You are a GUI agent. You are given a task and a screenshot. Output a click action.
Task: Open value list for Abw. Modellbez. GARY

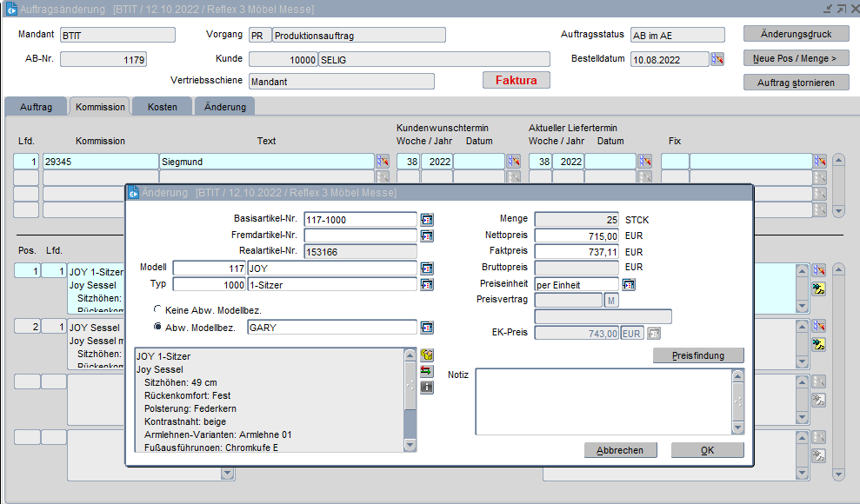427,327
